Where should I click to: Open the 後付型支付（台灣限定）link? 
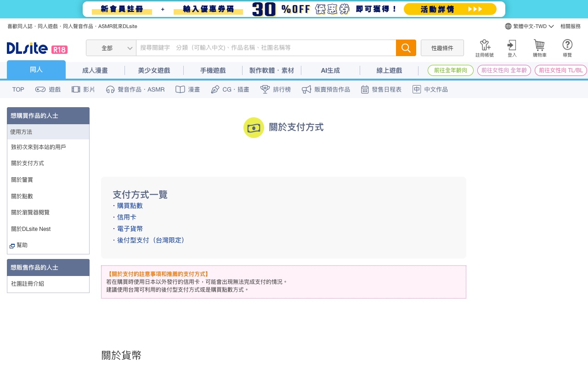(151, 240)
